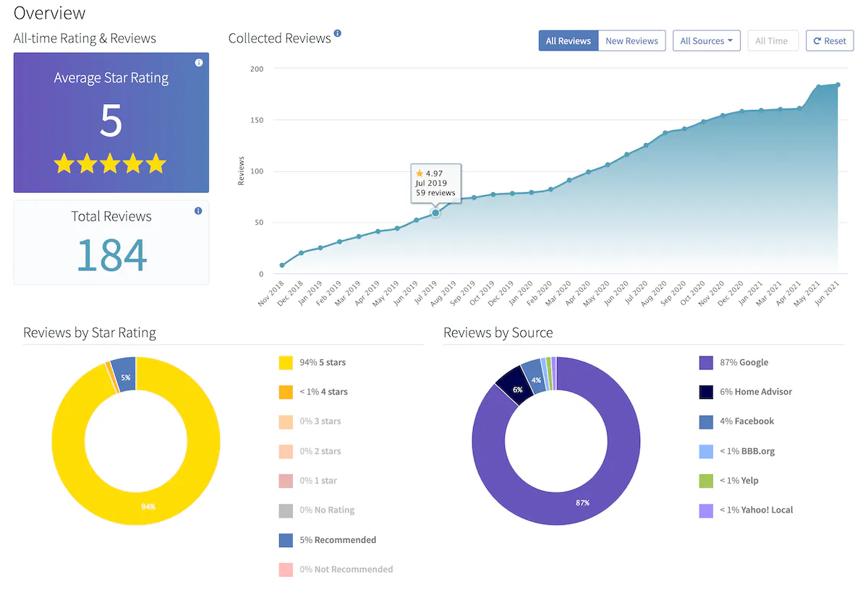868x605 pixels.
Task: Click the Mar 2020 data point on chart
Action: click(x=569, y=180)
